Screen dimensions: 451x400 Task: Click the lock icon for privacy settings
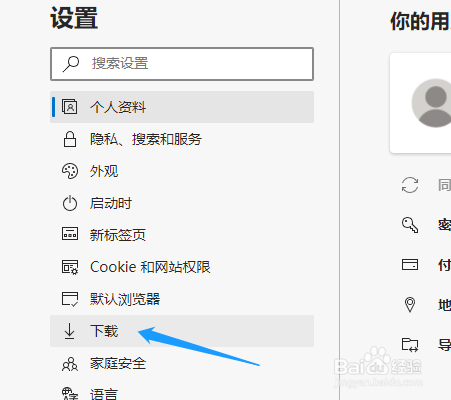click(x=70, y=139)
